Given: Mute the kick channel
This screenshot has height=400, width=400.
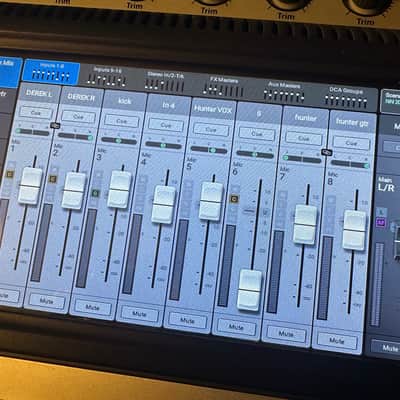Looking at the screenshot, I should click(x=92, y=307).
